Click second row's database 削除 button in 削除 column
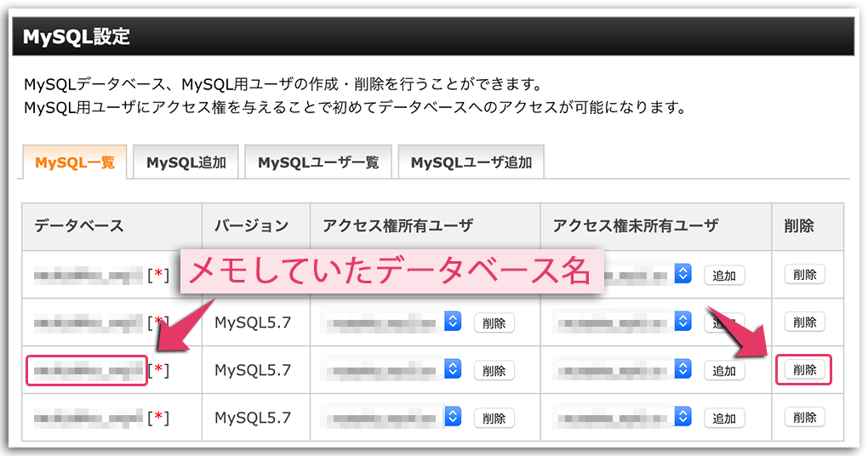Viewport: 868px width, 456px height. [x=804, y=322]
